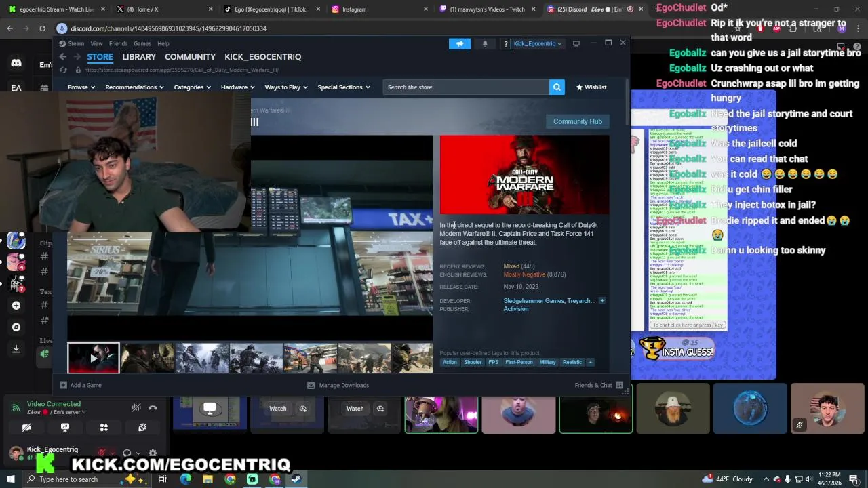Image resolution: width=868 pixels, height=488 pixels.
Task: Click Steam icon in Windows taskbar
Action: click(296, 479)
